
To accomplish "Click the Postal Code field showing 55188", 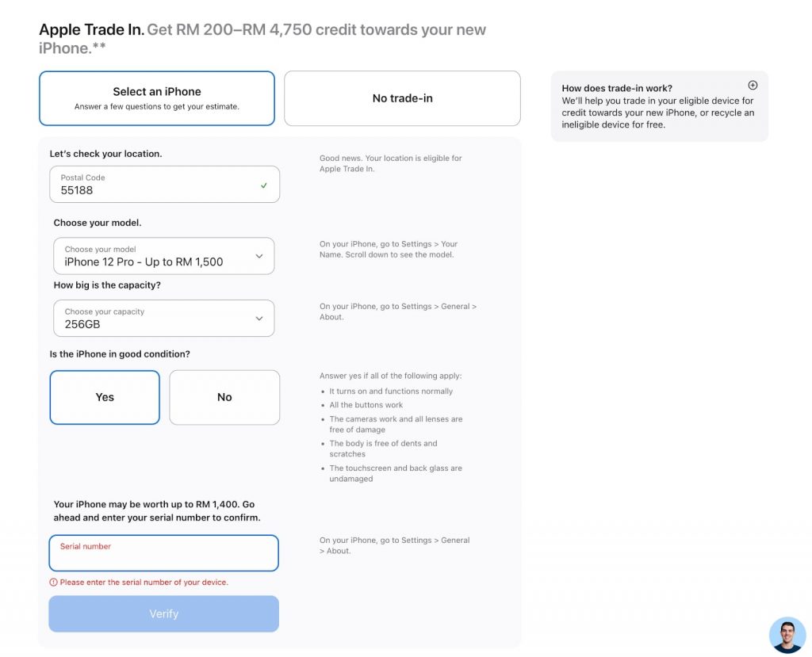I will pyautogui.click(x=165, y=185).
